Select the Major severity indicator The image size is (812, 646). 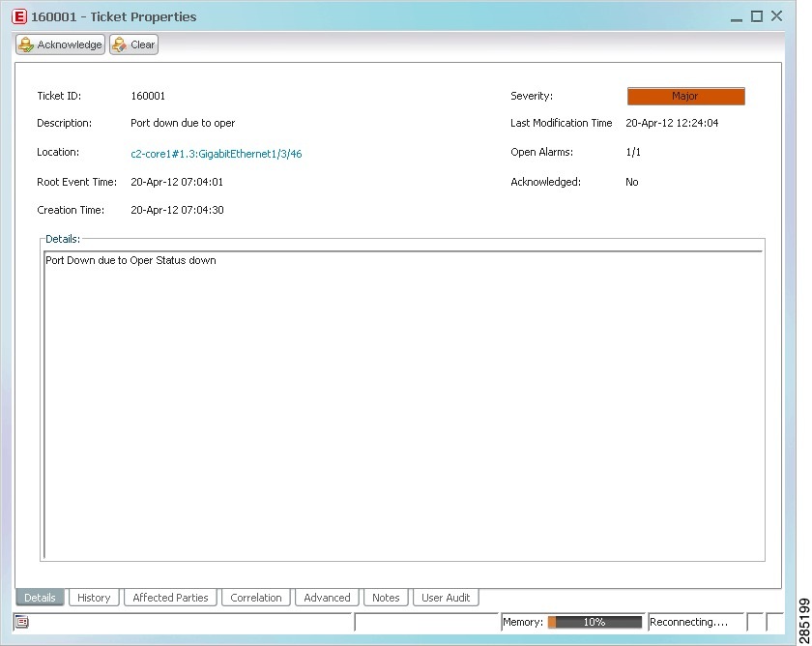click(685, 97)
